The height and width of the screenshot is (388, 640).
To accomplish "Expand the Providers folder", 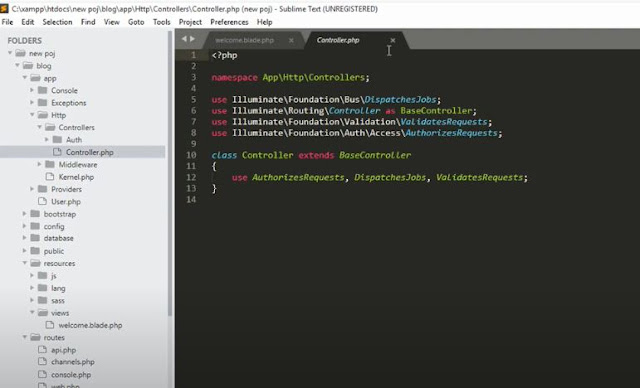I will pyautogui.click(x=32, y=189).
